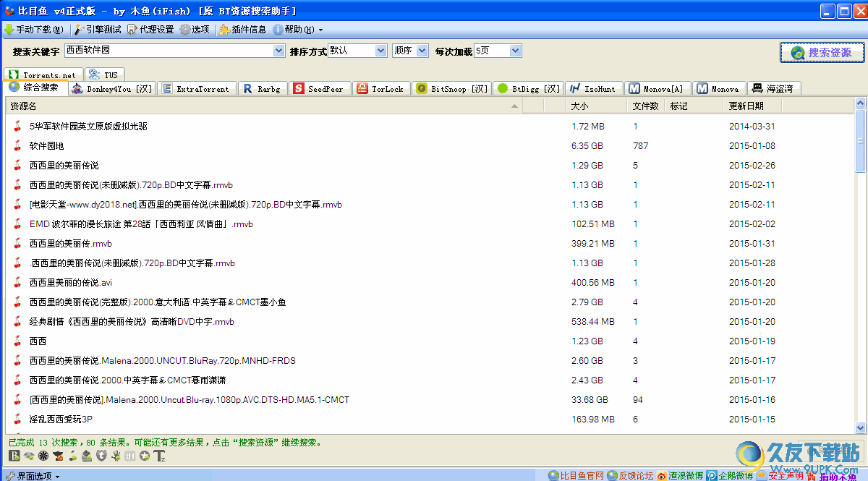The height and width of the screenshot is (481, 868).
Task: Open the 顺序 order dropdown
Action: (x=411, y=51)
